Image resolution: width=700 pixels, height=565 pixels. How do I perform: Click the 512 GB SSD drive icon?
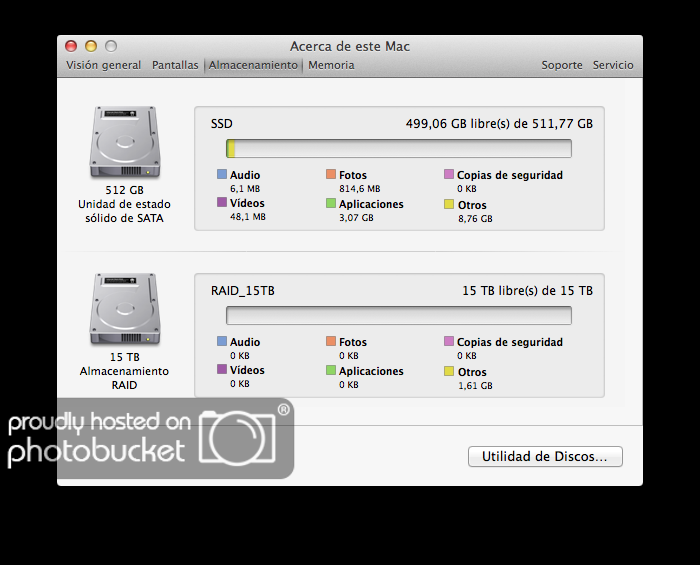coord(125,142)
